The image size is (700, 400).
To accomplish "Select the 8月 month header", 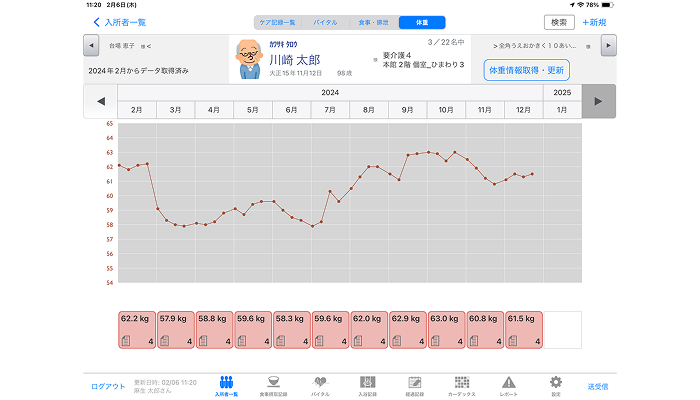I will click(x=369, y=110).
